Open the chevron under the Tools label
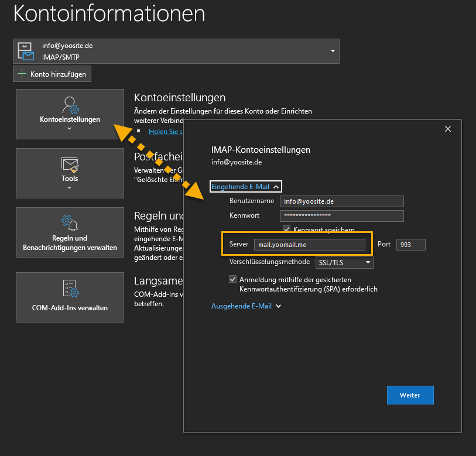Viewport: 476px width, 456px height. pos(70,187)
